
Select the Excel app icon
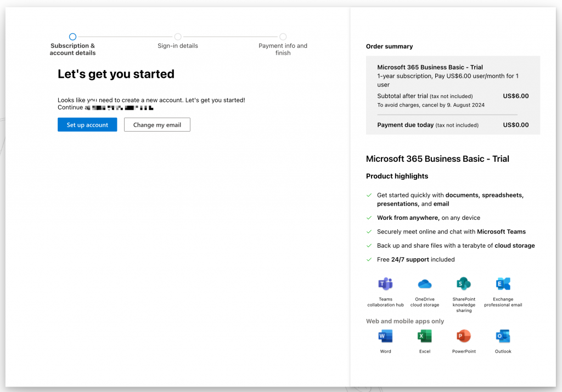click(424, 336)
